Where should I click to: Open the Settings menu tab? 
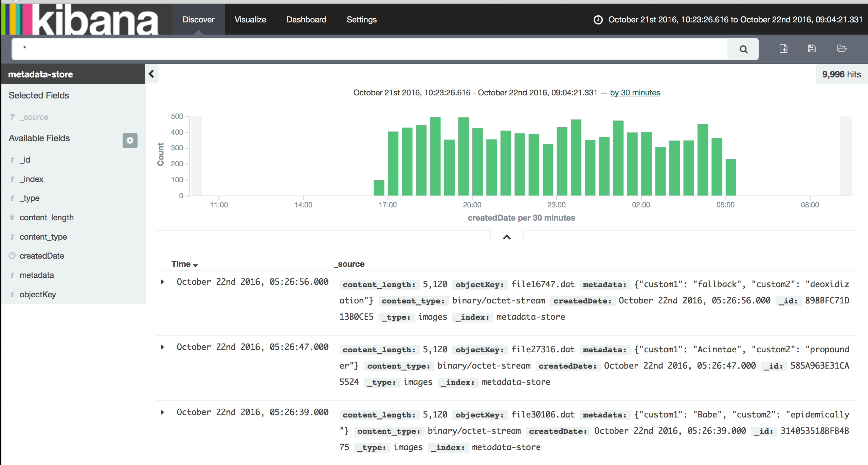tap(362, 20)
